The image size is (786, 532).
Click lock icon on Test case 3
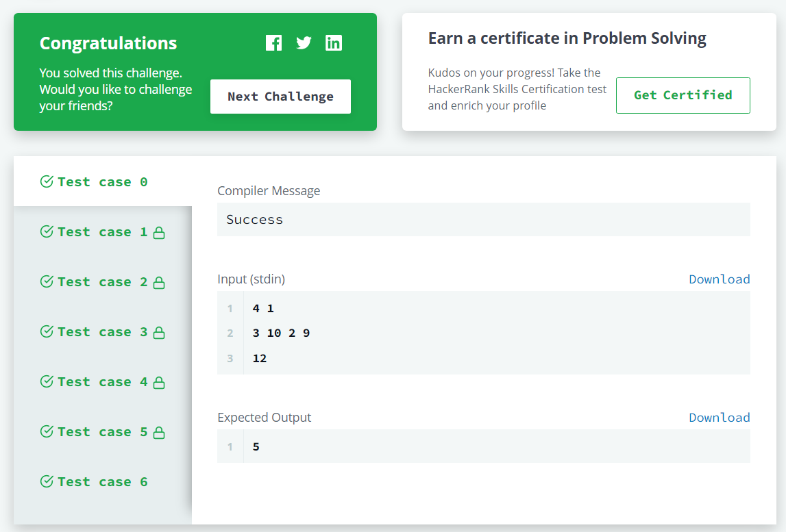point(159,333)
